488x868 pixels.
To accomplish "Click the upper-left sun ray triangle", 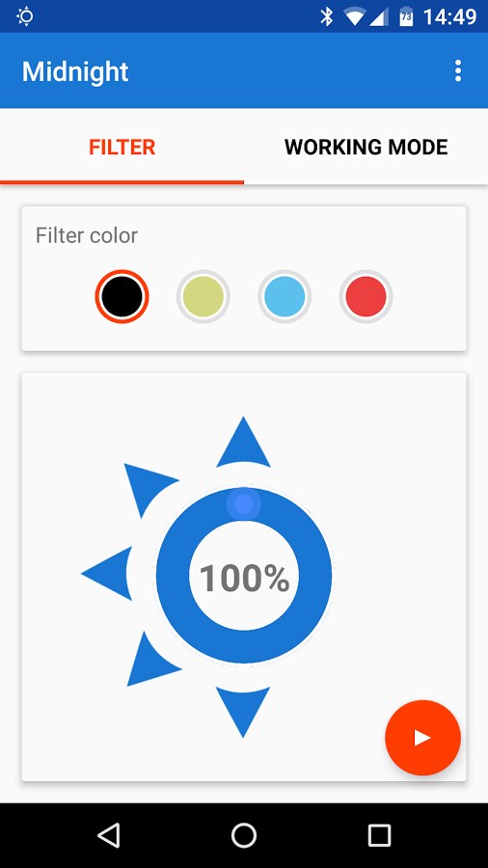I will pyautogui.click(x=146, y=486).
